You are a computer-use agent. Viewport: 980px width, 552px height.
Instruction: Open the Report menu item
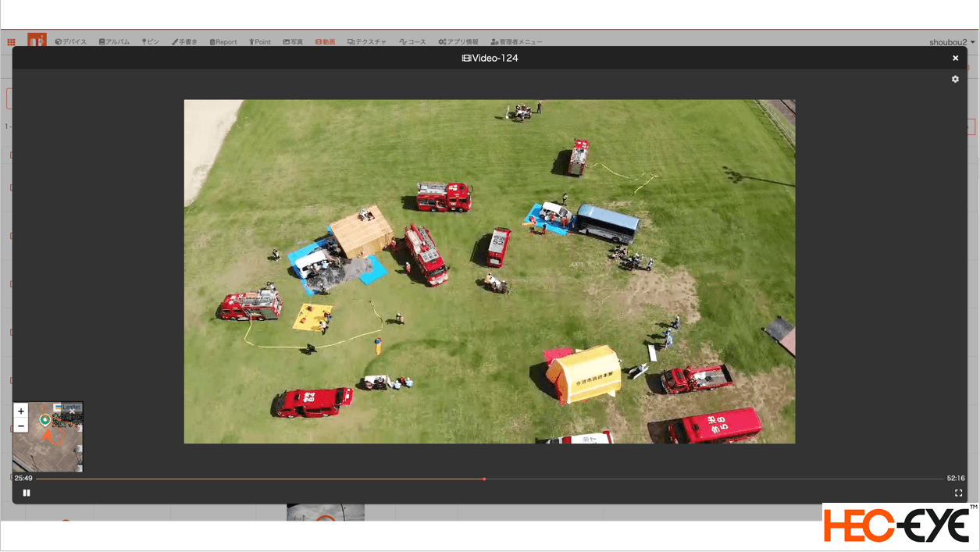point(223,42)
